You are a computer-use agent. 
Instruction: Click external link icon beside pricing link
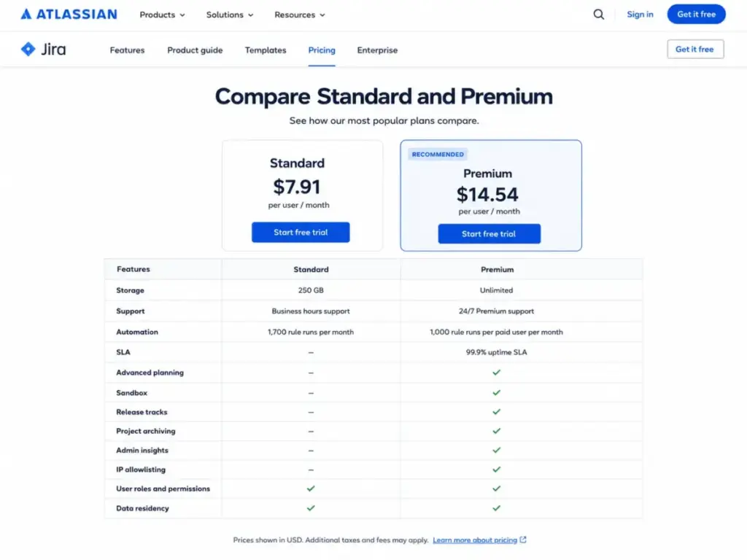click(523, 540)
